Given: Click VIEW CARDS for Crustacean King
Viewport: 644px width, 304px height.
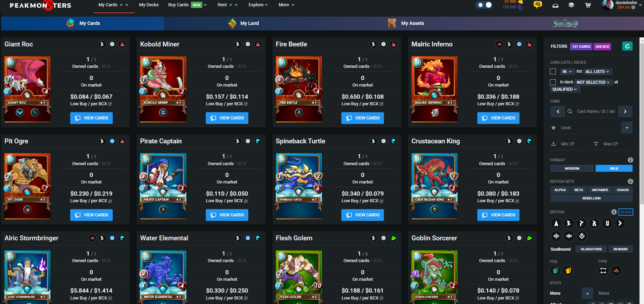Looking at the screenshot, I should 498,215.
